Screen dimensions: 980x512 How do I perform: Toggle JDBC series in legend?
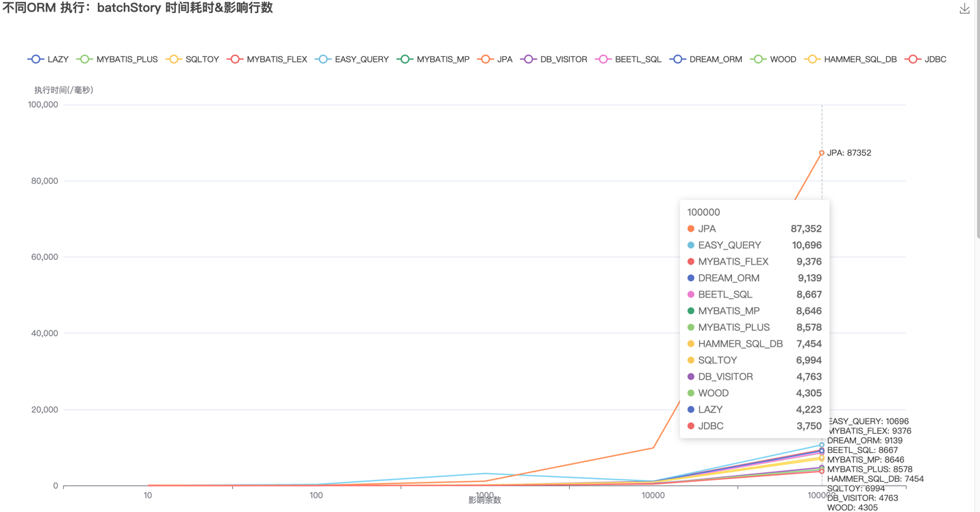[x=926, y=60]
